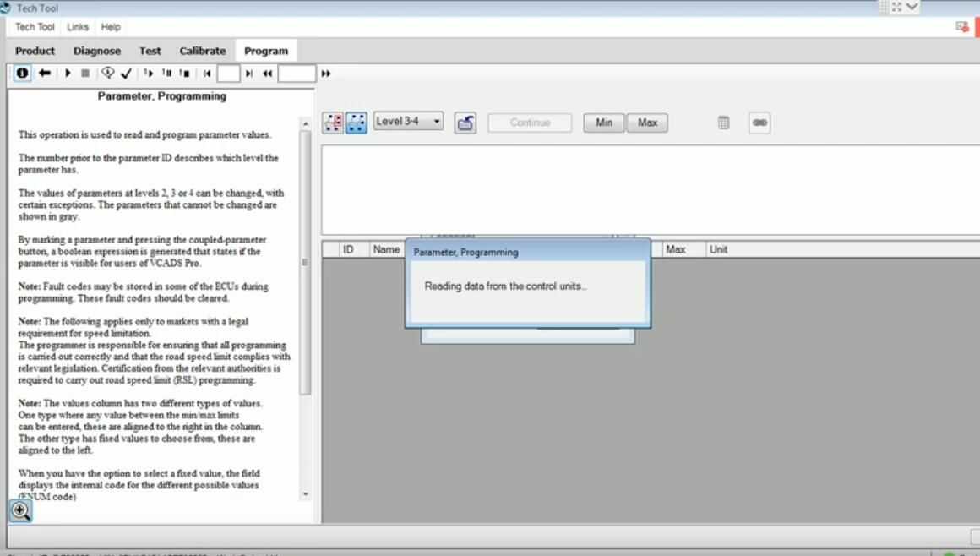The height and width of the screenshot is (556, 980).
Task: Click the information icon in the toolbar
Action: (22, 74)
